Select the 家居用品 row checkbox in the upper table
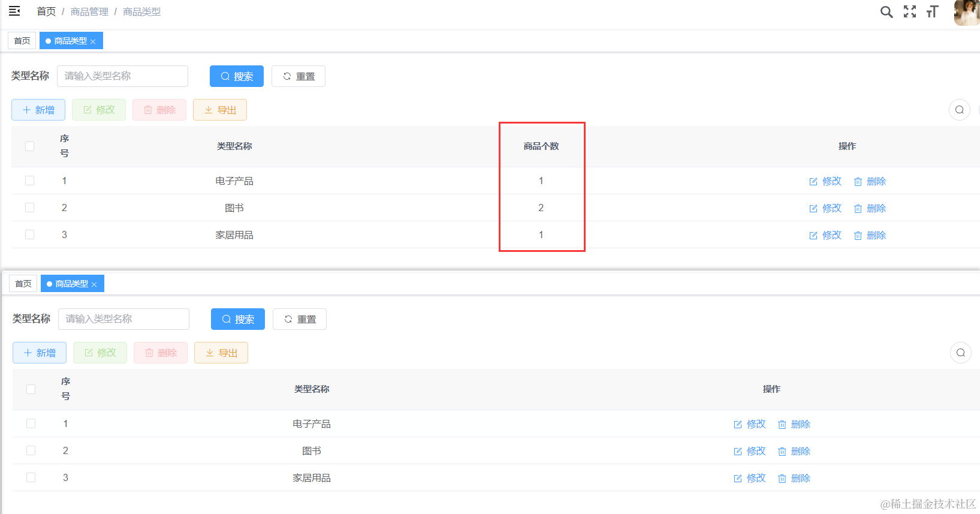The height and width of the screenshot is (514, 980). pyautogui.click(x=30, y=235)
